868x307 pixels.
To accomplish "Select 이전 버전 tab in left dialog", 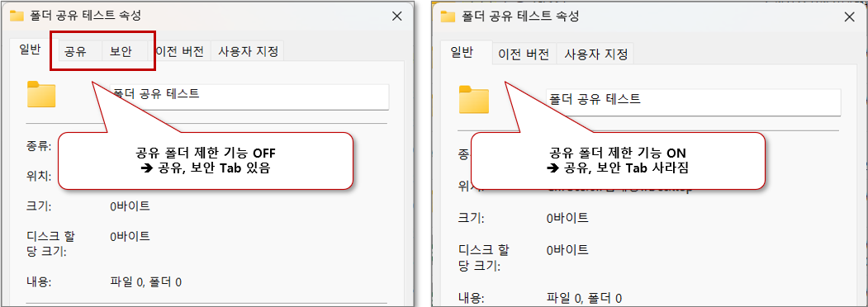I will click(x=180, y=51).
